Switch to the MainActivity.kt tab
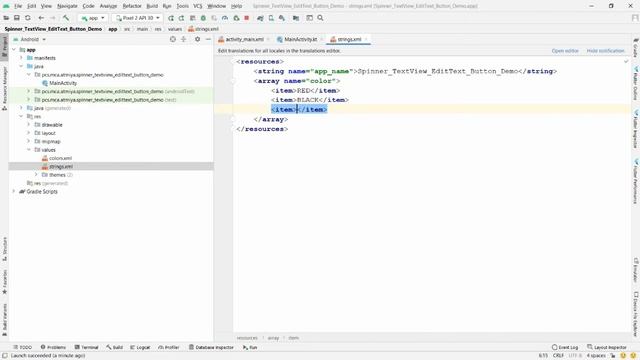This screenshot has height=360, width=640. tap(300, 39)
